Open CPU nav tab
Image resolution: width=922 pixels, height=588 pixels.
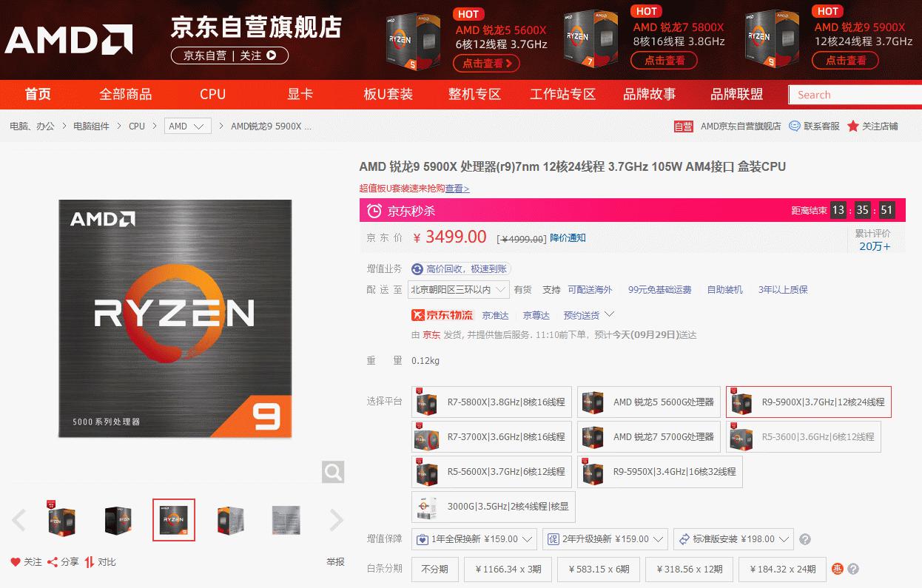212,94
